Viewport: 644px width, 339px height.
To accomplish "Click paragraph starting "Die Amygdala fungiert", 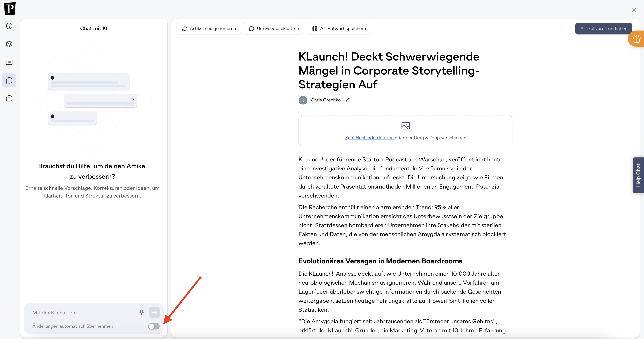I will (402, 326).
